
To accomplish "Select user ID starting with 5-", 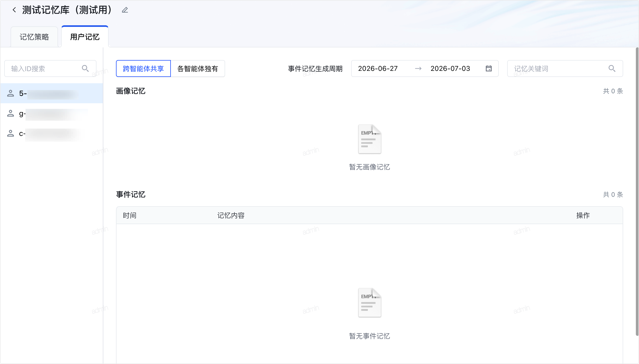I will (52, 93).
